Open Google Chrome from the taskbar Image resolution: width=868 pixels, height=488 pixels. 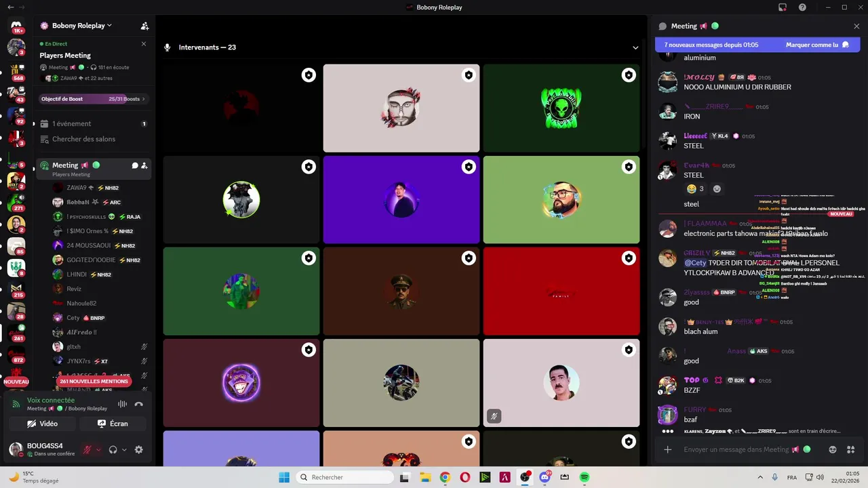point(445,477)
